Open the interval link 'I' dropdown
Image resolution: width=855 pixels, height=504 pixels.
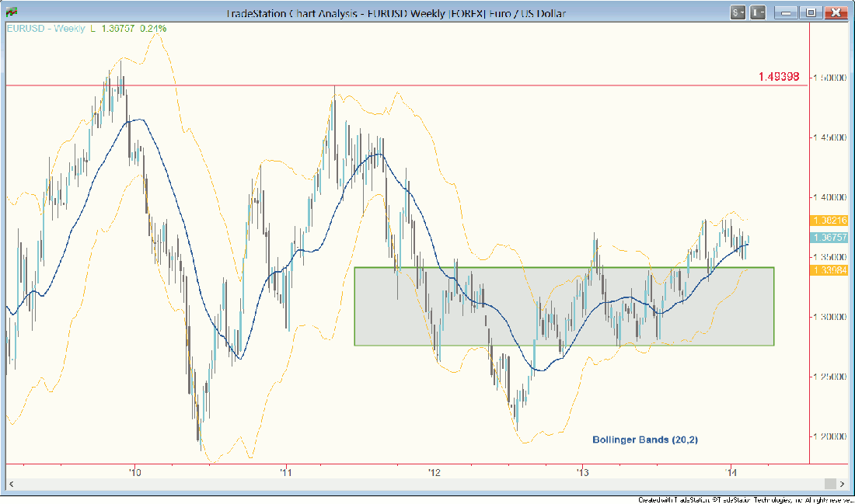pyautogui.click(x=758, y=12)
